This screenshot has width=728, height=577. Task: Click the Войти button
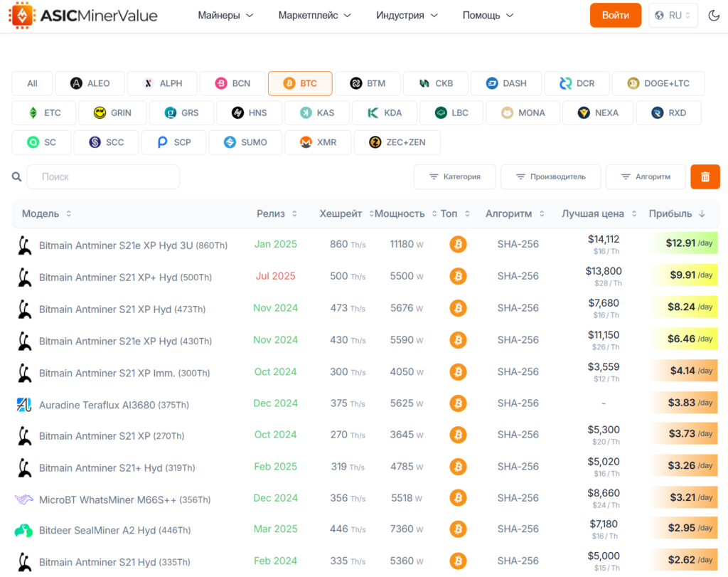pos(615,14)
